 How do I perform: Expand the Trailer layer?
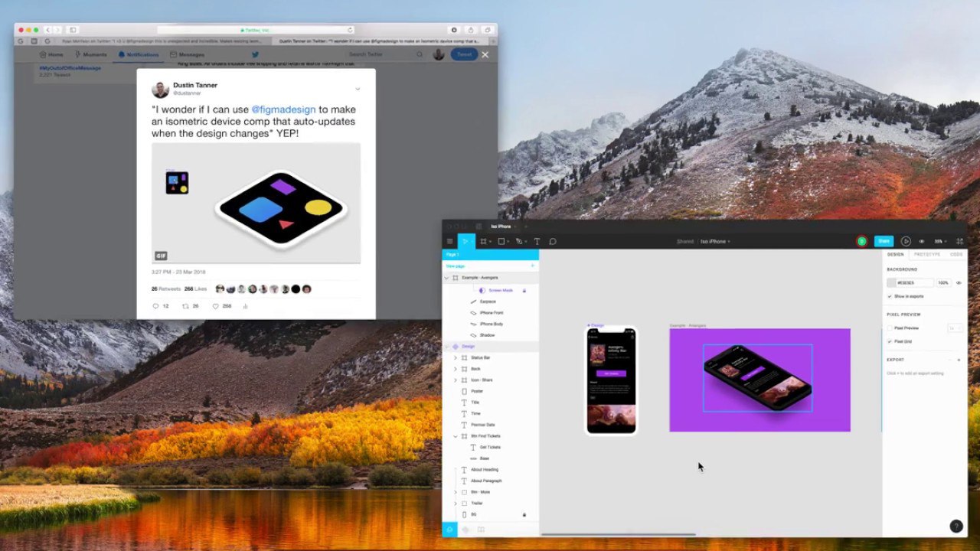[456, 504]
